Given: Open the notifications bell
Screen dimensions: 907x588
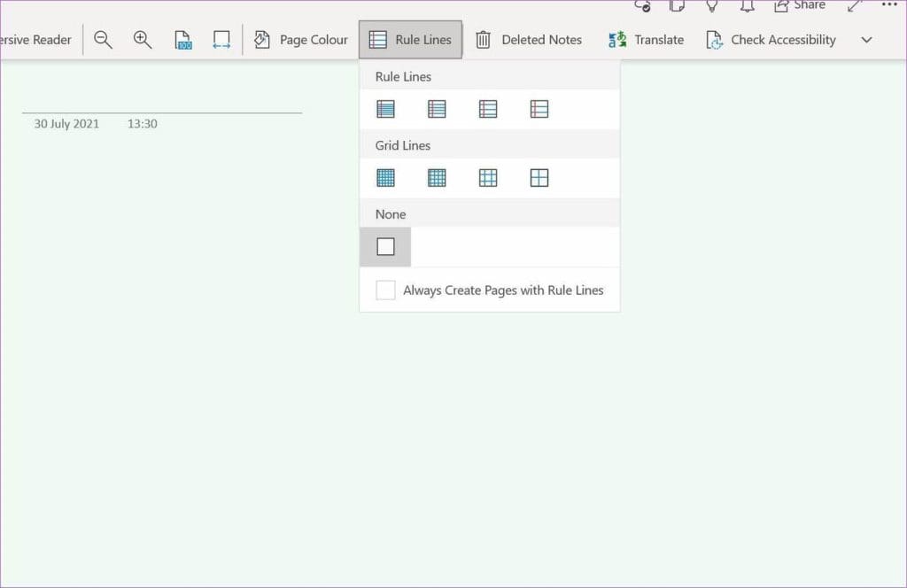Looking at the screenshot, I should pos(746,6).
